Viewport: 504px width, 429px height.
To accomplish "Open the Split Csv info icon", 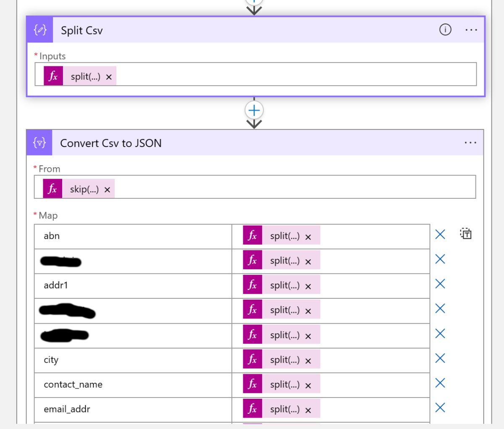I will (x=445, y=29).
